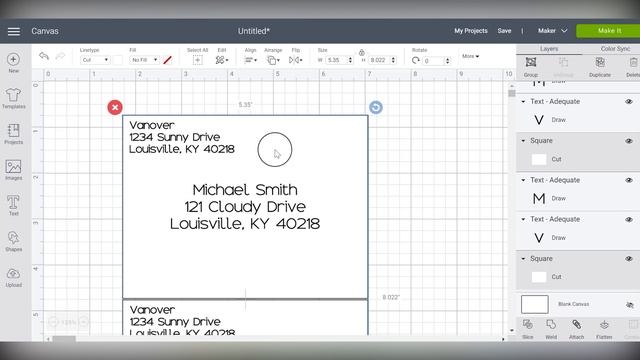The height and width of the screenshot is (360, 640).
Task: Click the Flatten tool icon
Action: 604,324
